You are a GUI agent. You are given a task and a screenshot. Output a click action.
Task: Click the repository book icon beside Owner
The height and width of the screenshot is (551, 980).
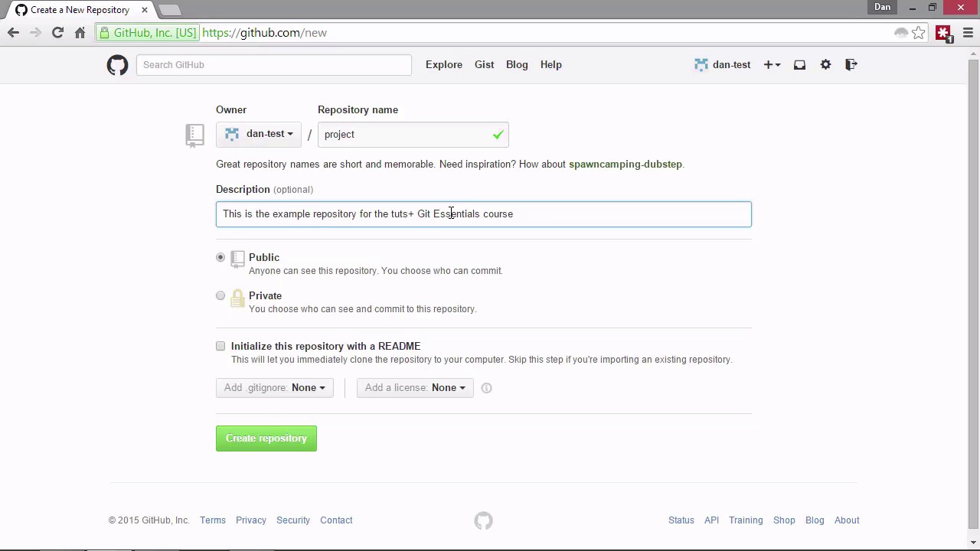[194, 135]
